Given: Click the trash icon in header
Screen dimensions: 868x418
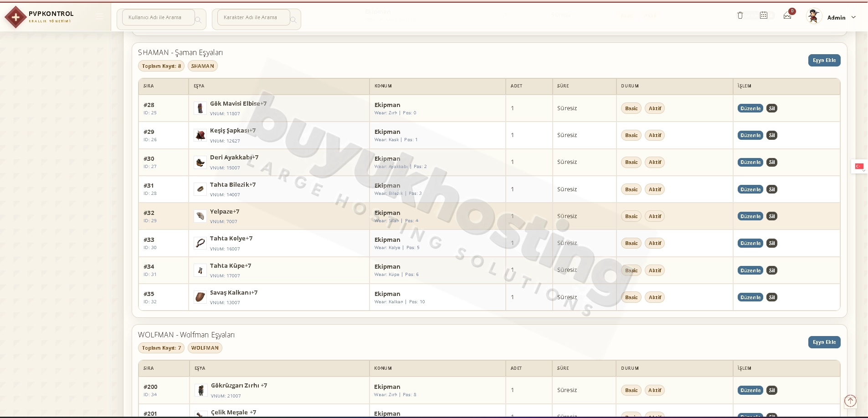Looking at the screenshot, I should coord(740,15).
